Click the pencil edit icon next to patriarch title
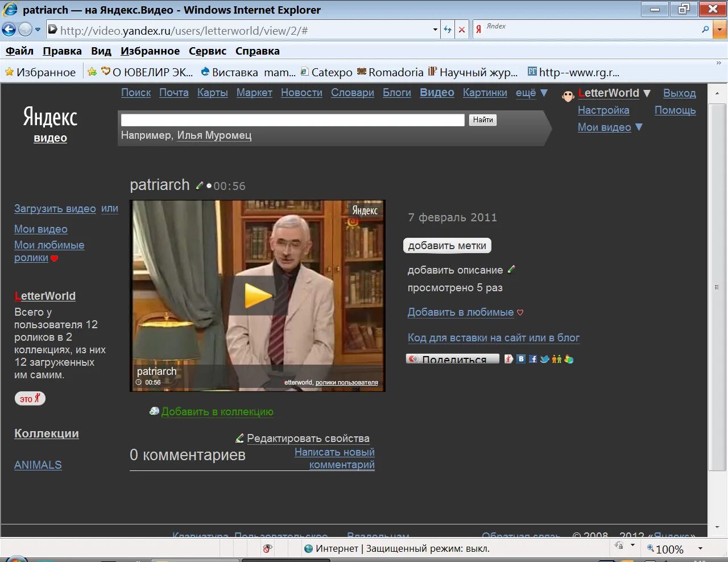 coord(199,185)
